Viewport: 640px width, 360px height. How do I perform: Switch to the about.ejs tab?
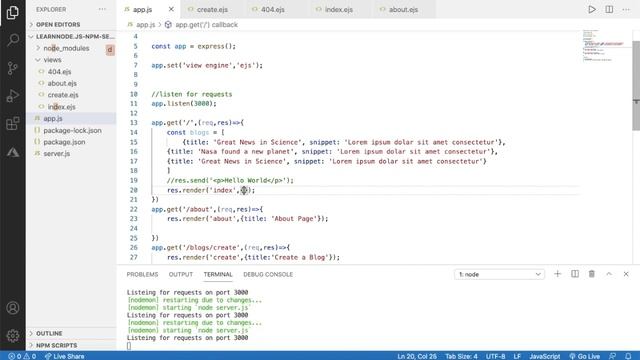pyautogui.click(x=403, y=9)
